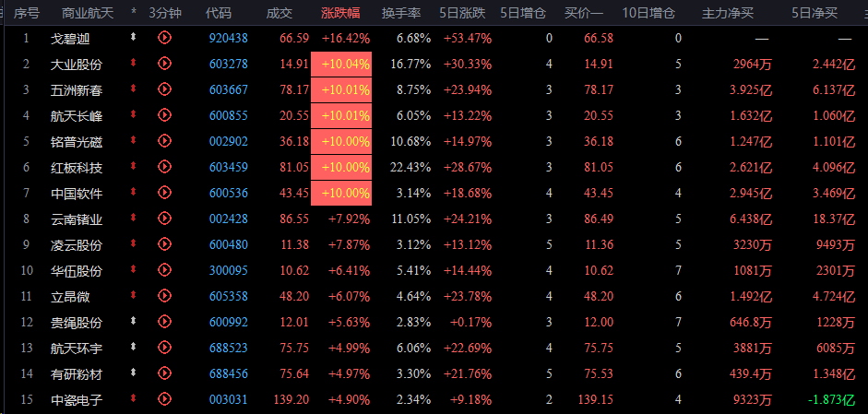Click the white marker icon for 有研粉材
868x414 pixels.
pos(133,373)
